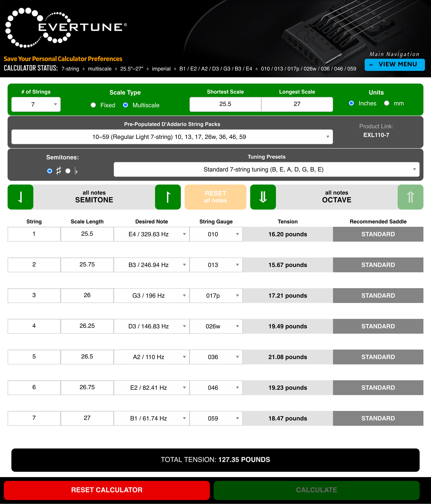Select flat semitone notation

68,171
